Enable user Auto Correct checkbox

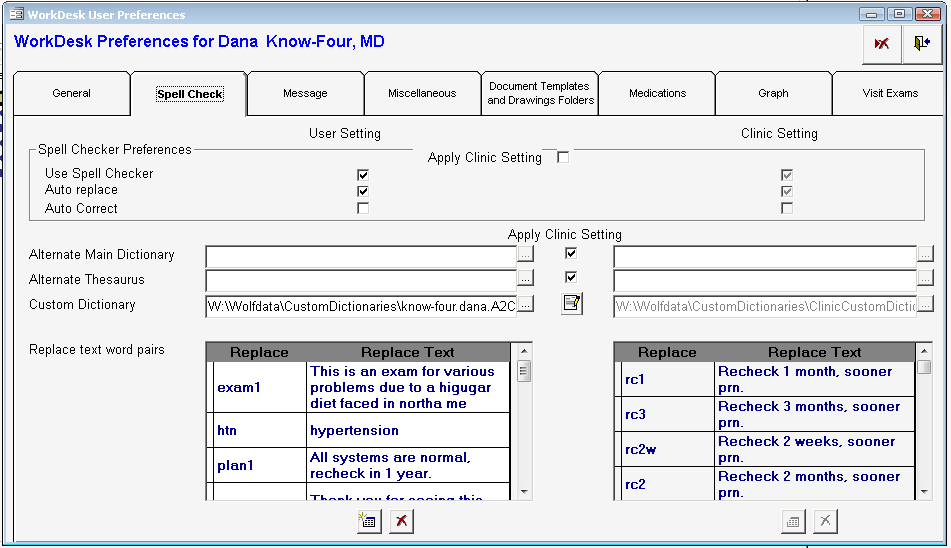[x=363, y=208]
